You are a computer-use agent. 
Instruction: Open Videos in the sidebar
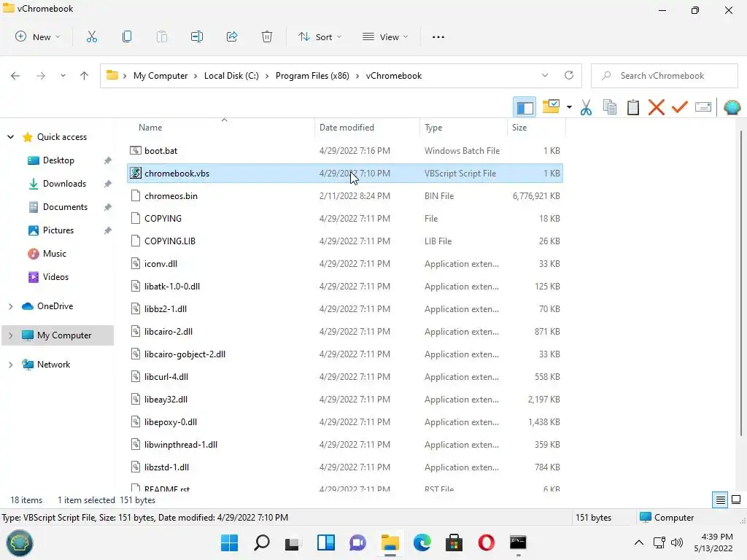coord(55,277)
